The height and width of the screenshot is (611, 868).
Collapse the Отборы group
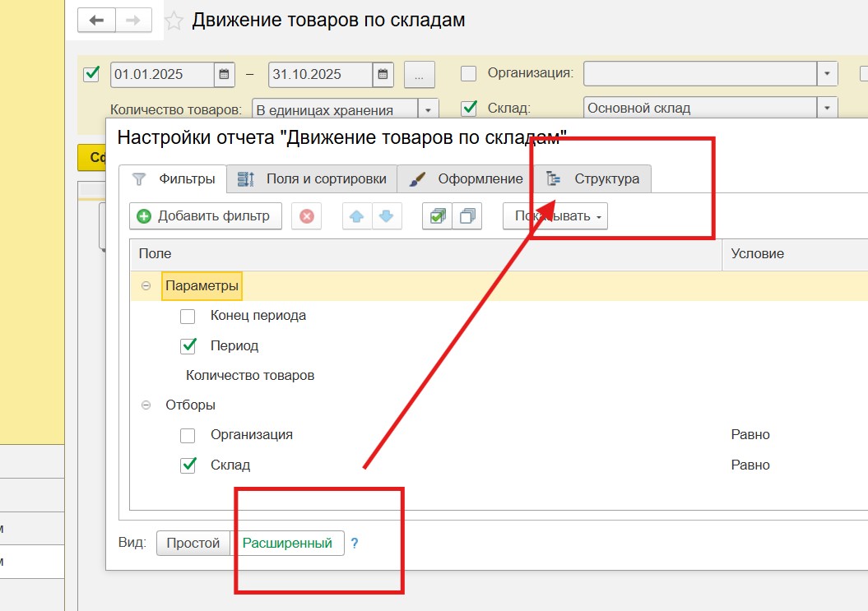coord(146,405)
